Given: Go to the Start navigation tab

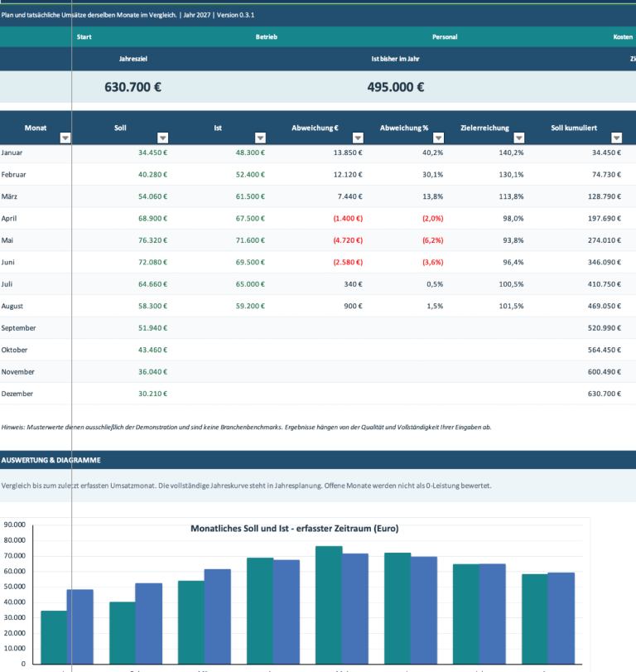Looking at the screenshot, I should (84, 36).
